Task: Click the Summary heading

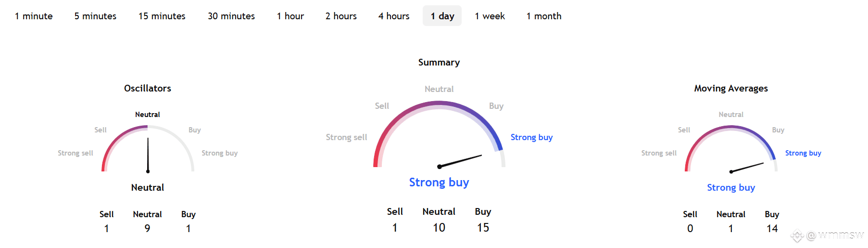Action: coord(439,62)
